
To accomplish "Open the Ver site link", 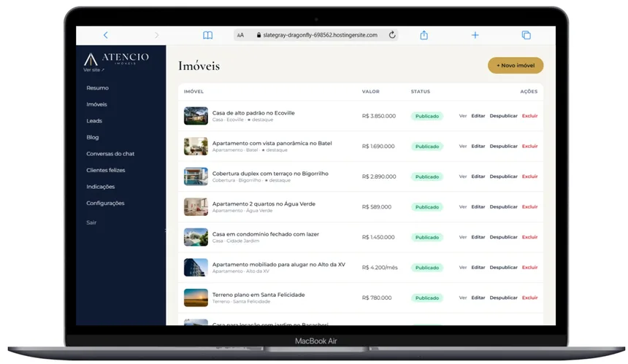I will pos(93,69).
